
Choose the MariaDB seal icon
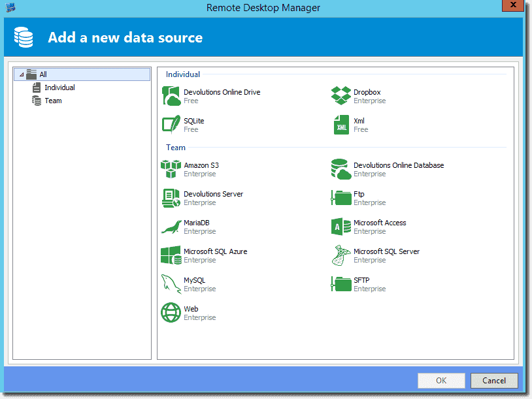171,227
